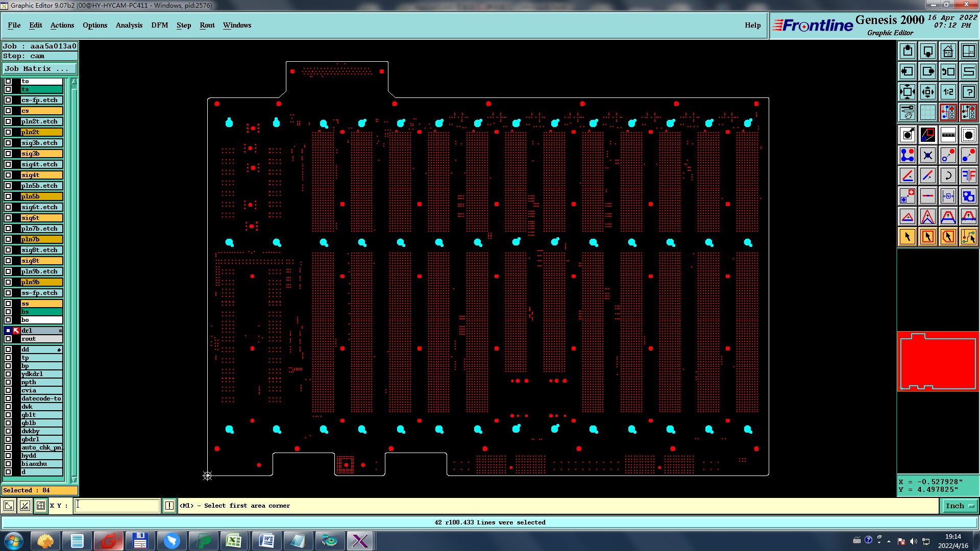Image resolution: width=980 pixels, height=551 pixels.
Task: Open the floppy disk app in taskbar
Action: coord(140,541)
